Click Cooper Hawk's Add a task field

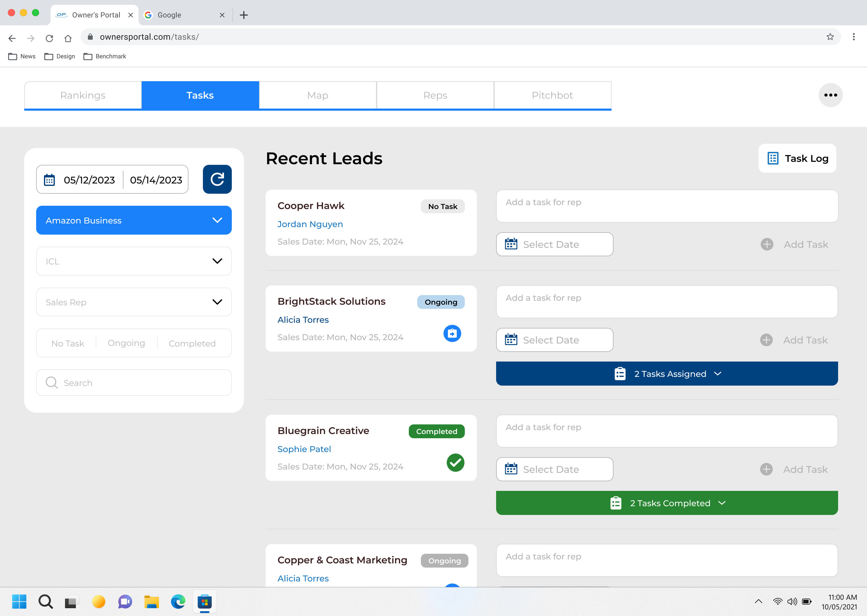point(667,206)
